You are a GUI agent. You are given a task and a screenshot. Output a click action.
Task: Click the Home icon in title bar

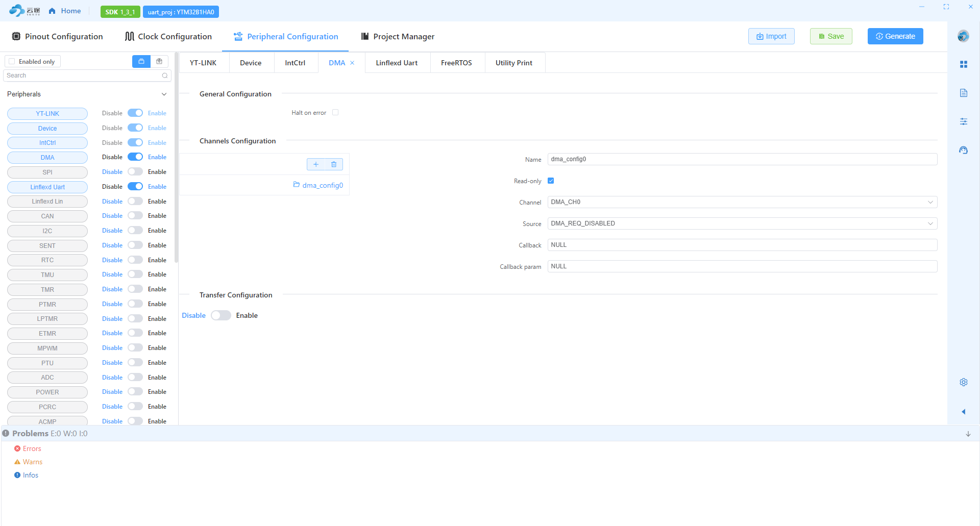(52, 11)
